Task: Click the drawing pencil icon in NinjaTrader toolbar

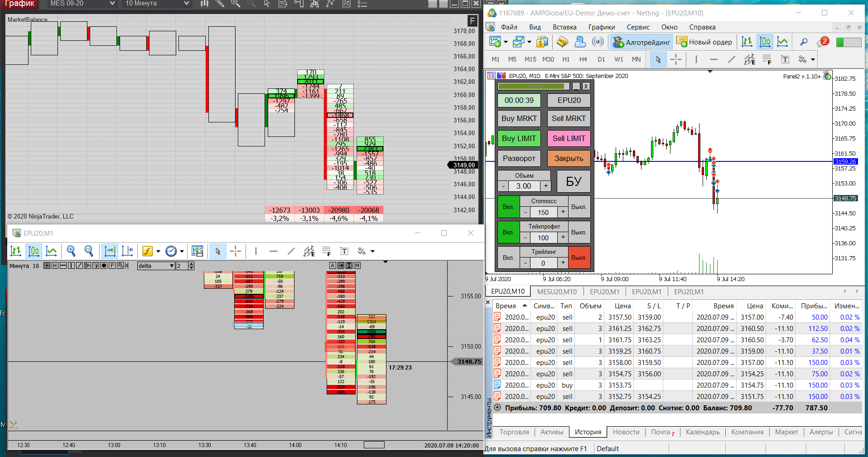Action: [x=219, y=4]
